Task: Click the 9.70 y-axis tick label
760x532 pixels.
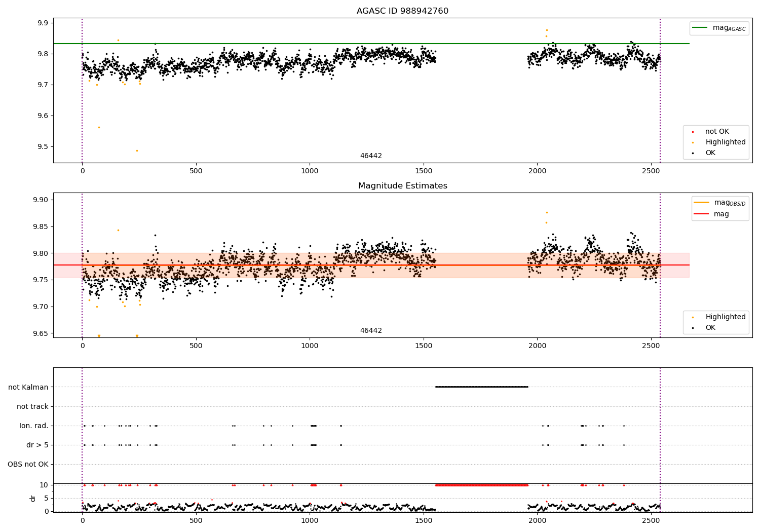Action: point(41,307)
